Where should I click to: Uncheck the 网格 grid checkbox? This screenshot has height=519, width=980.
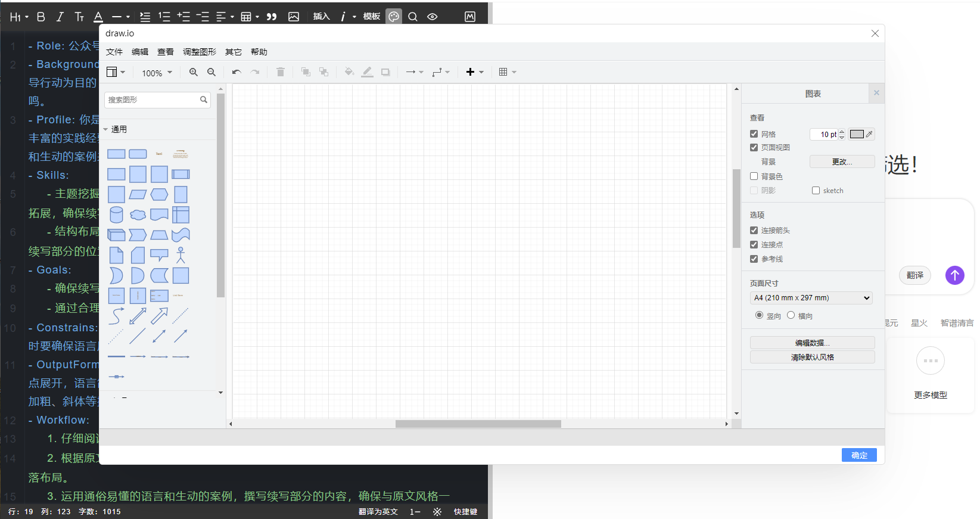coord(754,134)
